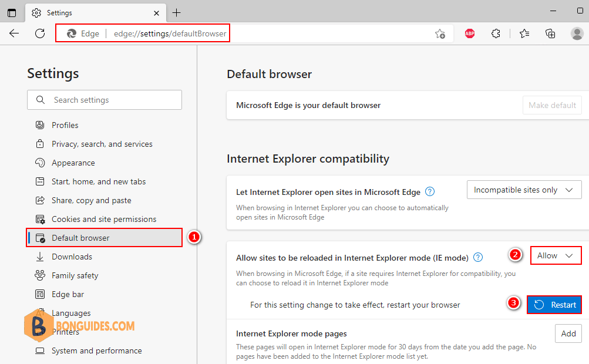The height and width of the screenshot is (364, 589).
Task: Go to Family safety settings
Action: 105,275
